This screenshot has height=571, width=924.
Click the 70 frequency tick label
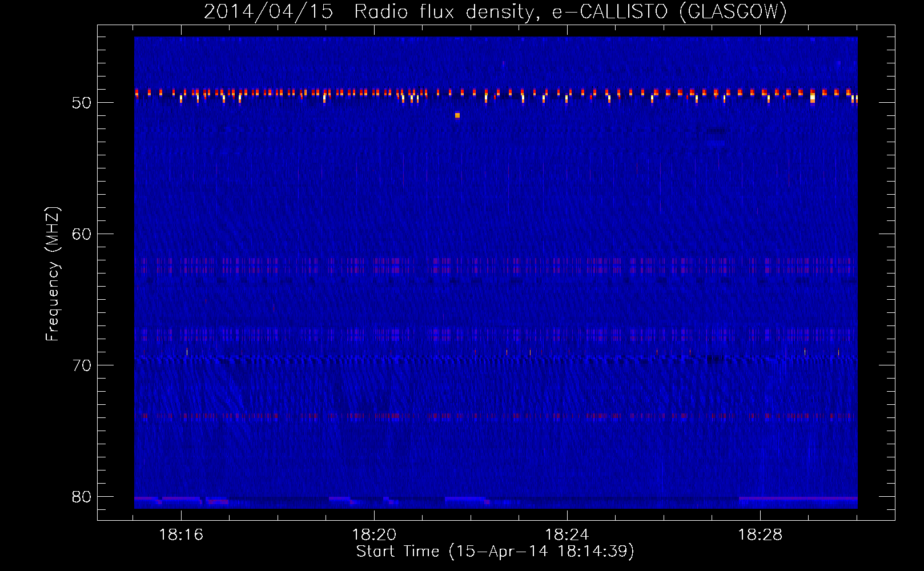[82, 365]
